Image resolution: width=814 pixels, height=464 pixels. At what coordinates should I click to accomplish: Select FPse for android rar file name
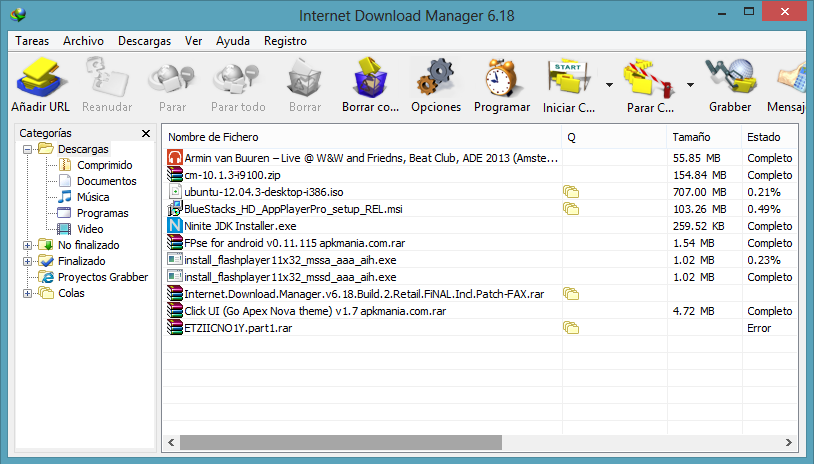coord(294,243)
